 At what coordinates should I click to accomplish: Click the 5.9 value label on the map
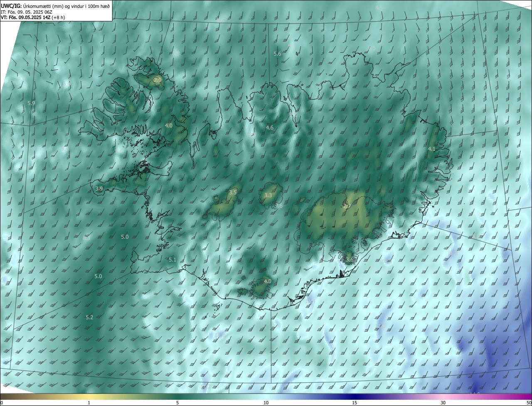pos(31,103)
